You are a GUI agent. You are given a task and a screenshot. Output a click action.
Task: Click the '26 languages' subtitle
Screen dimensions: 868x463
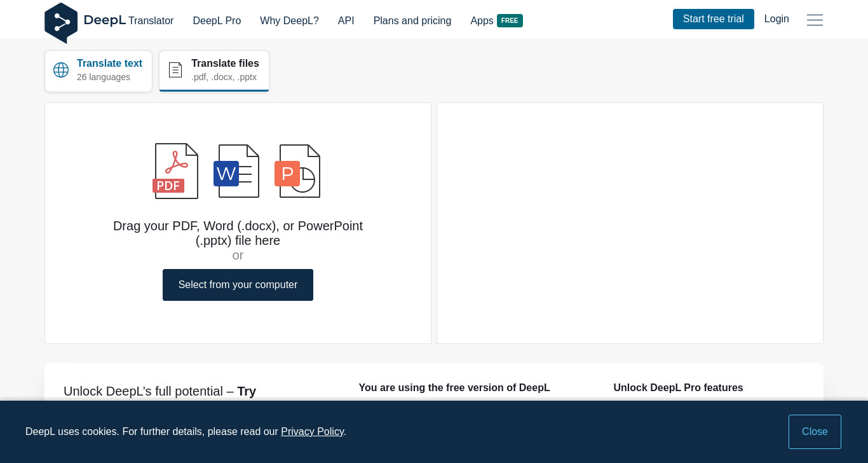[x=104, y=77]
